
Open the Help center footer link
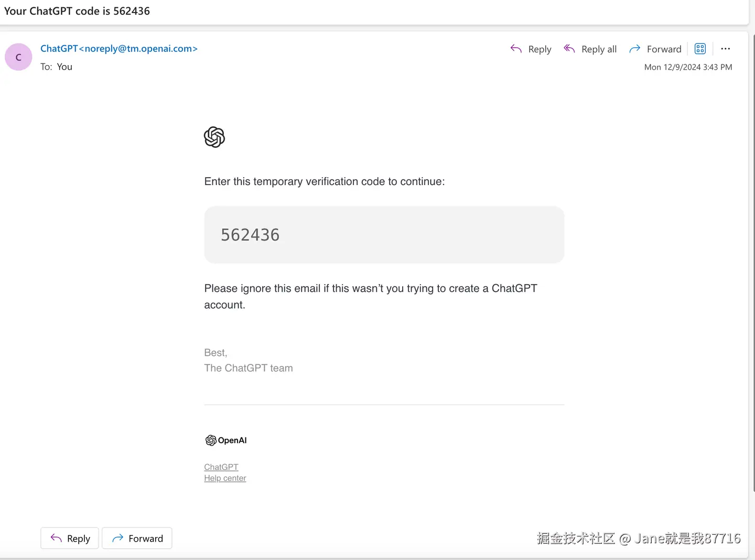coord(225,478)
